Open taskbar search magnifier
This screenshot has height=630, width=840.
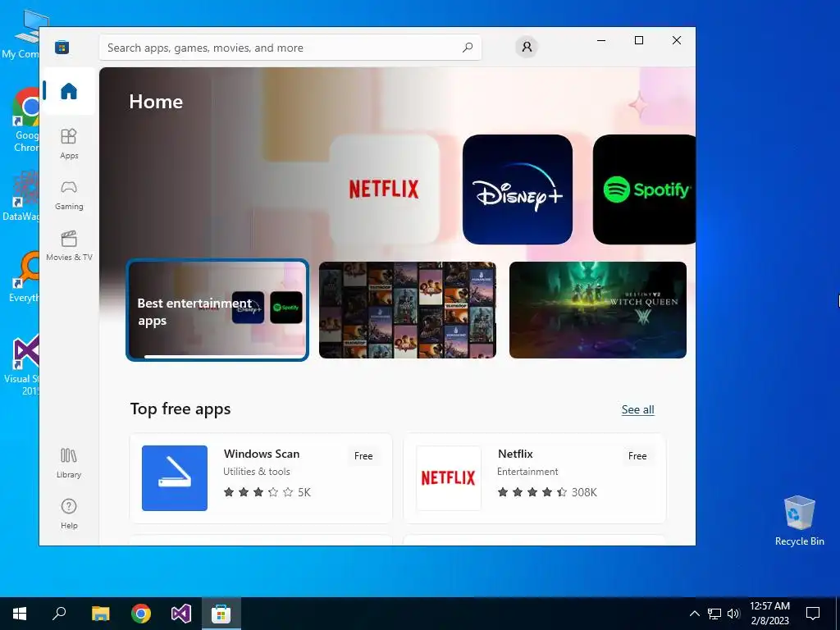59,614
